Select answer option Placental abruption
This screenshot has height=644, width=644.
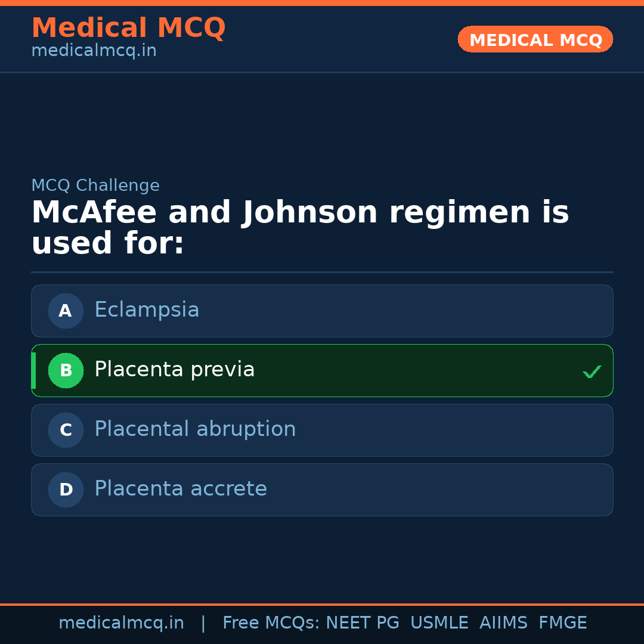pos(322,430)
